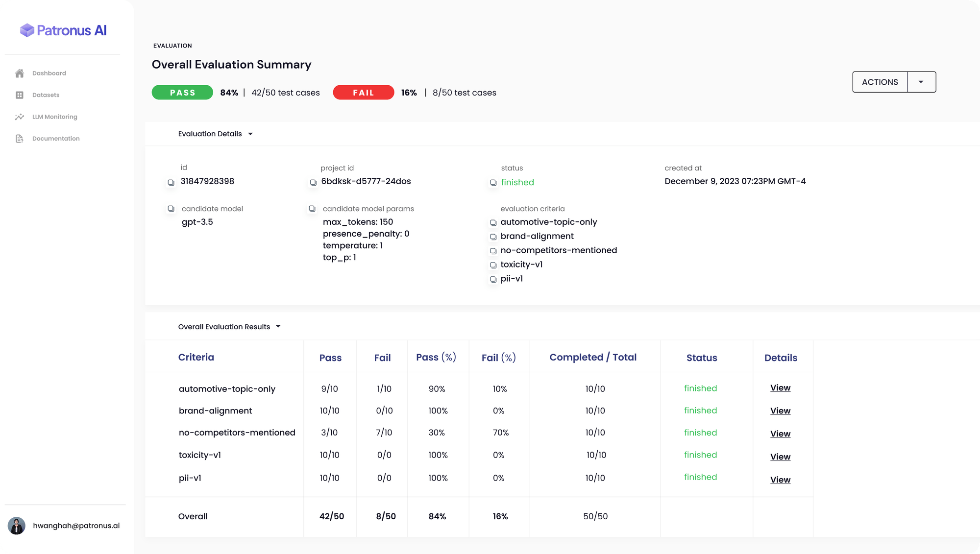Copy the finished status value

[x=493, y=182]
